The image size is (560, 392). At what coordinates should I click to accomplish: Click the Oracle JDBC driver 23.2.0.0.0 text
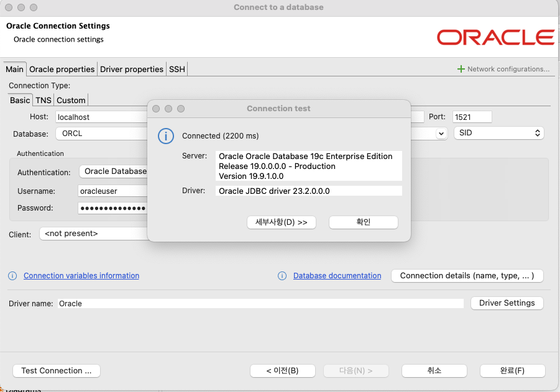274,191
